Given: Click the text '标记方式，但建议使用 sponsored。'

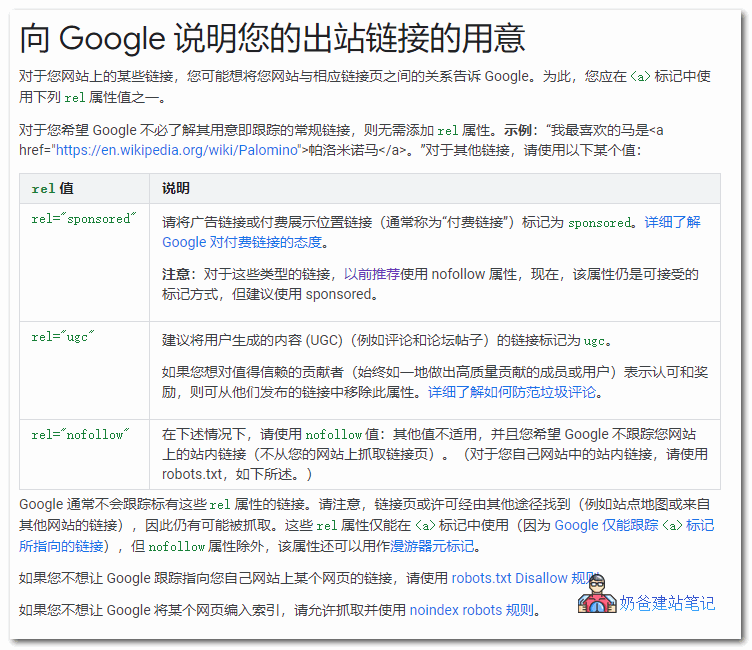Looking at the screenshot, I should 270,295.
